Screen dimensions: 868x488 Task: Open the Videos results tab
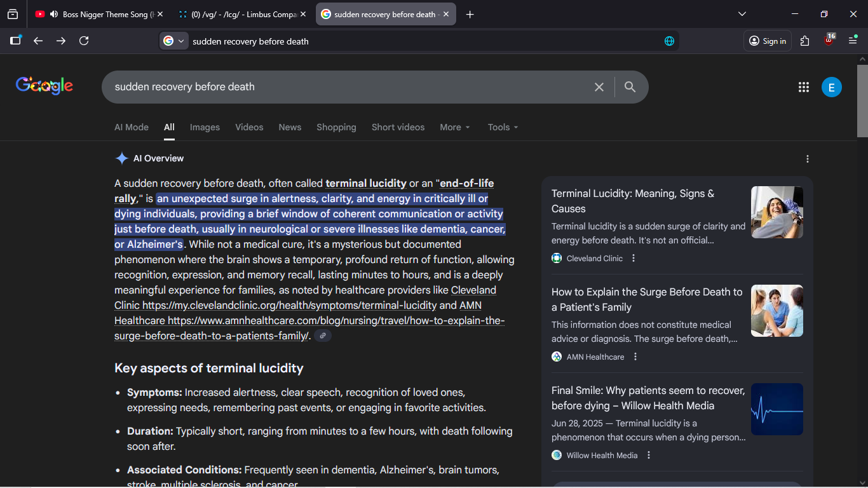click(x=249, y=127)
